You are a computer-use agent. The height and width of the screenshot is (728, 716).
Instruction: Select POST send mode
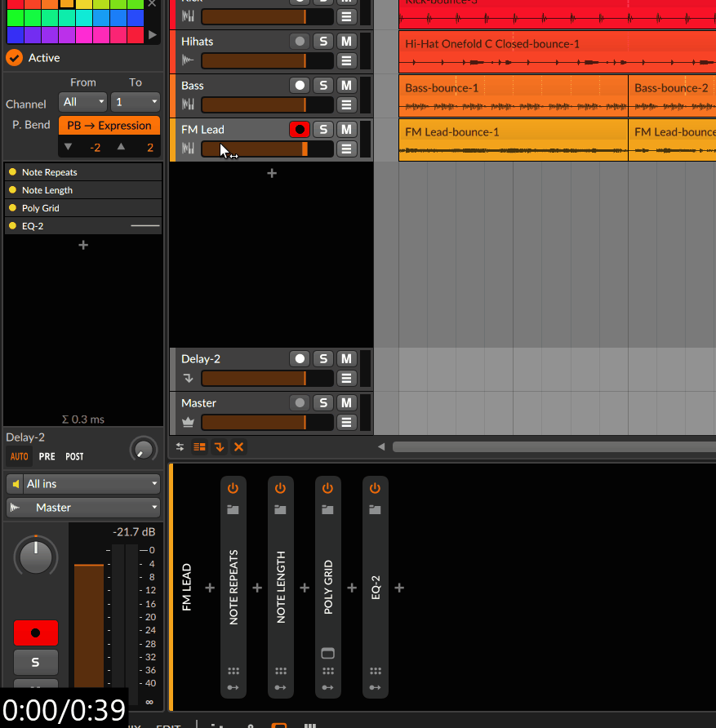pos(75,457)
